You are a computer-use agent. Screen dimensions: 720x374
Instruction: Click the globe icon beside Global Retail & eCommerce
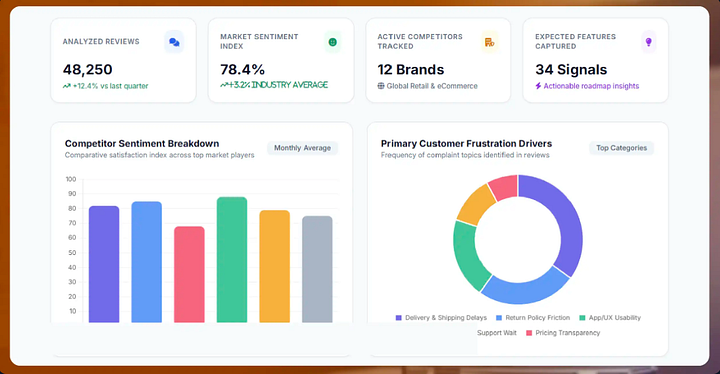(381, 86)
